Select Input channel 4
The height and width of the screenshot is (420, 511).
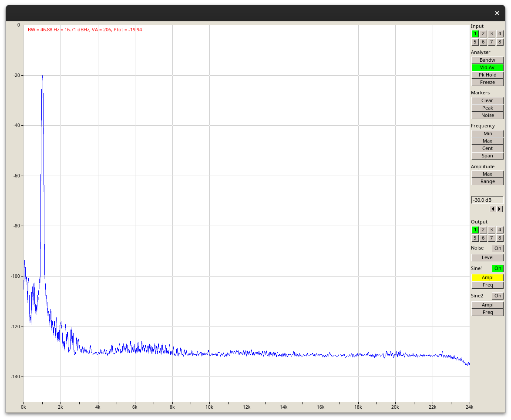(500, 33)
